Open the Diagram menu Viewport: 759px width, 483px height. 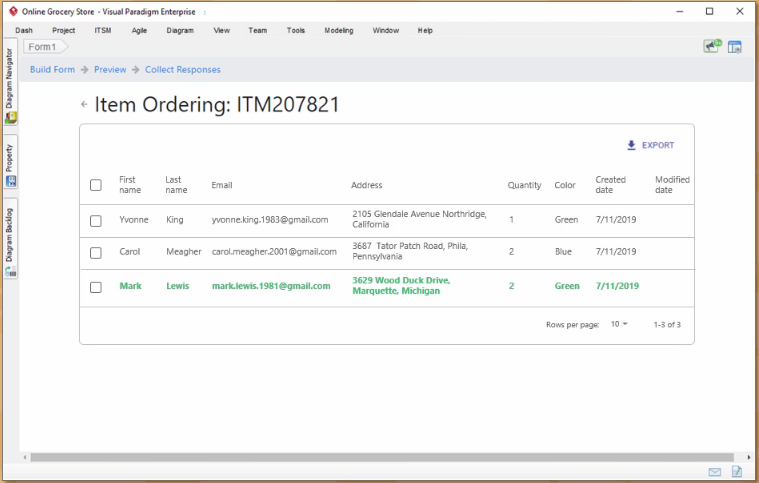(x=180, y=31)
